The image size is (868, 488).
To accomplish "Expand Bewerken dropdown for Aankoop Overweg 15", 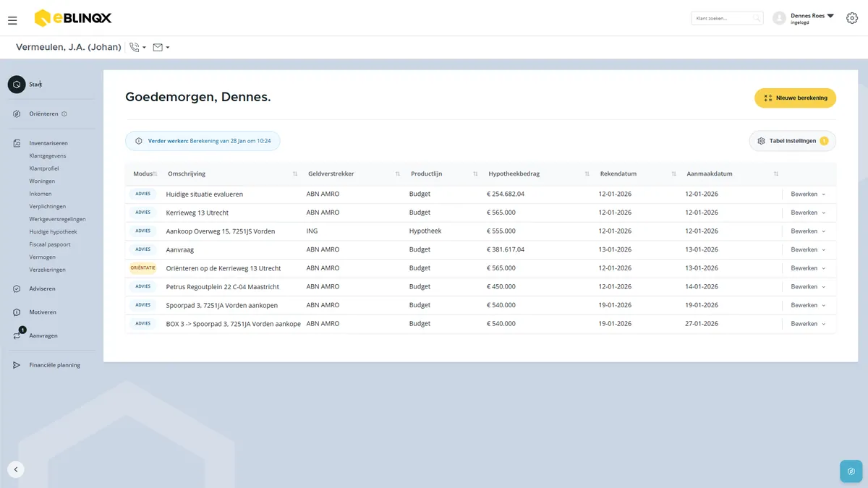I will [808, 231].
